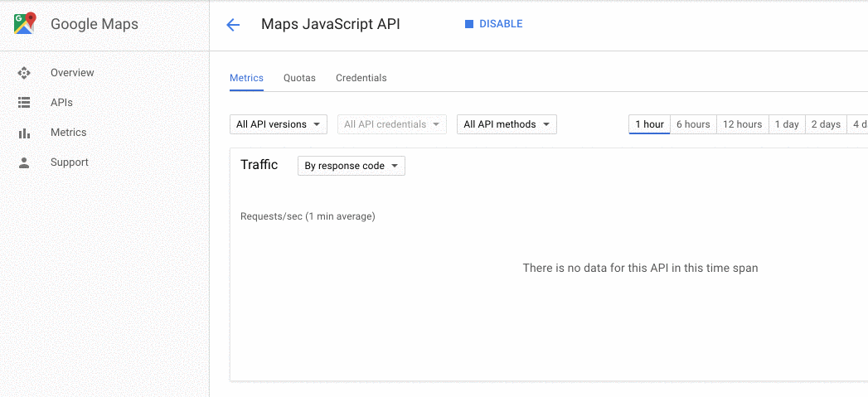Viewport: 868px width, 397px height.
Task: Select the 6 hours time range
Action: [693, 124]
